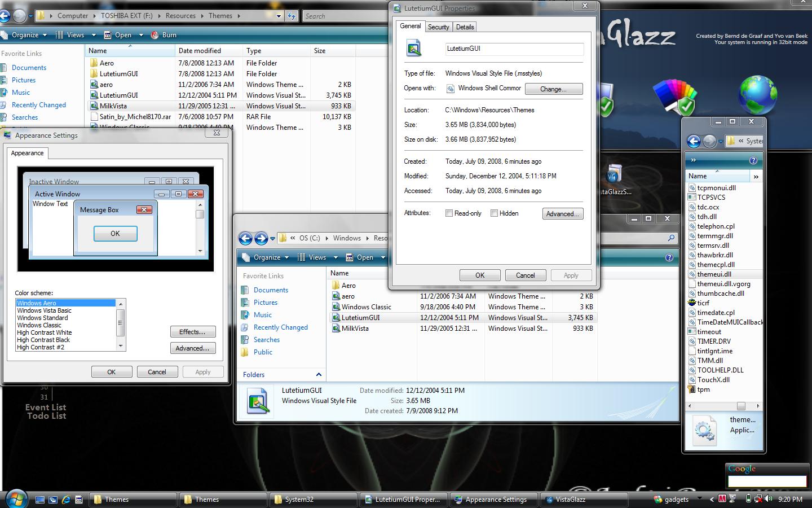Viewport: 812px width, 508px height.
Task: Select the General tab
Action: (x=411, y=26)
